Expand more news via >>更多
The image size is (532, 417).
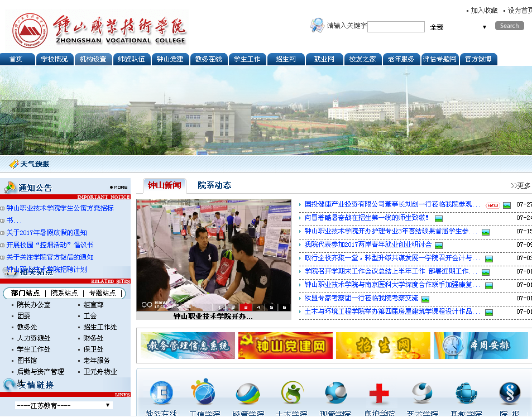[x=520, y=186]
